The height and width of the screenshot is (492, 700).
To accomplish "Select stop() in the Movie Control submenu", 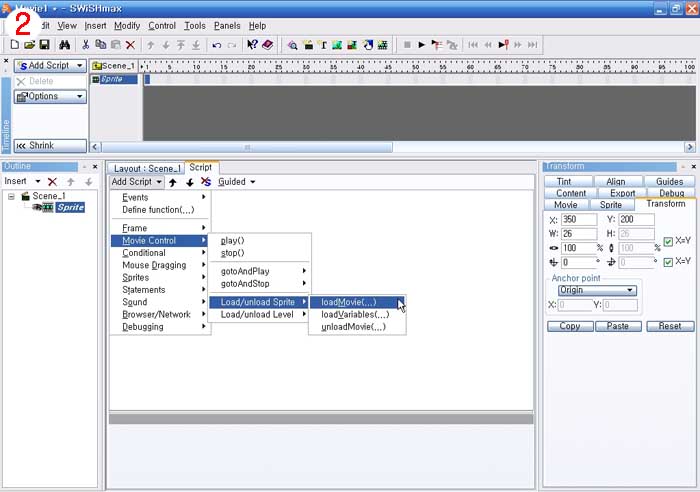I will (x=260, y=253).
